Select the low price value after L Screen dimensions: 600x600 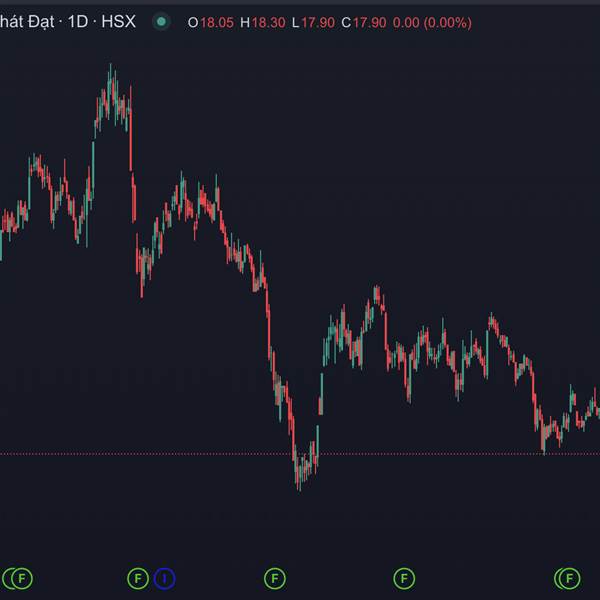(x=318, y=23)
